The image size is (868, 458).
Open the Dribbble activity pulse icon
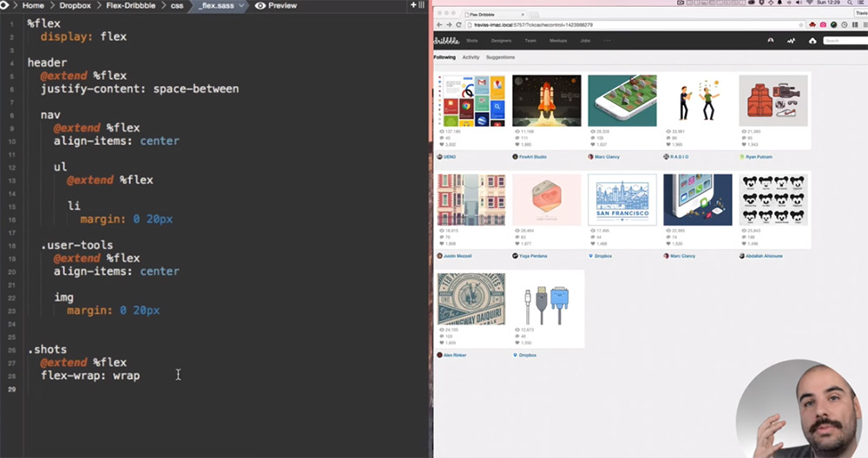[x=792, y=41]
